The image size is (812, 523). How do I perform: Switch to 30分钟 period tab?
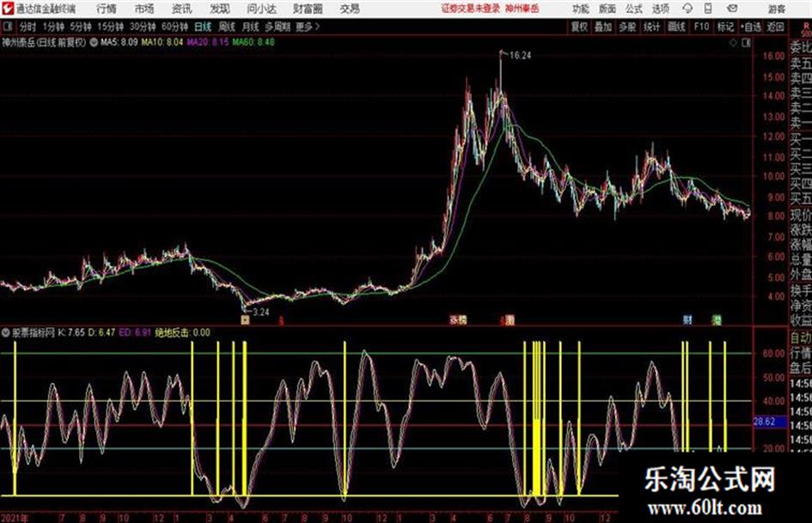point(143,27)
